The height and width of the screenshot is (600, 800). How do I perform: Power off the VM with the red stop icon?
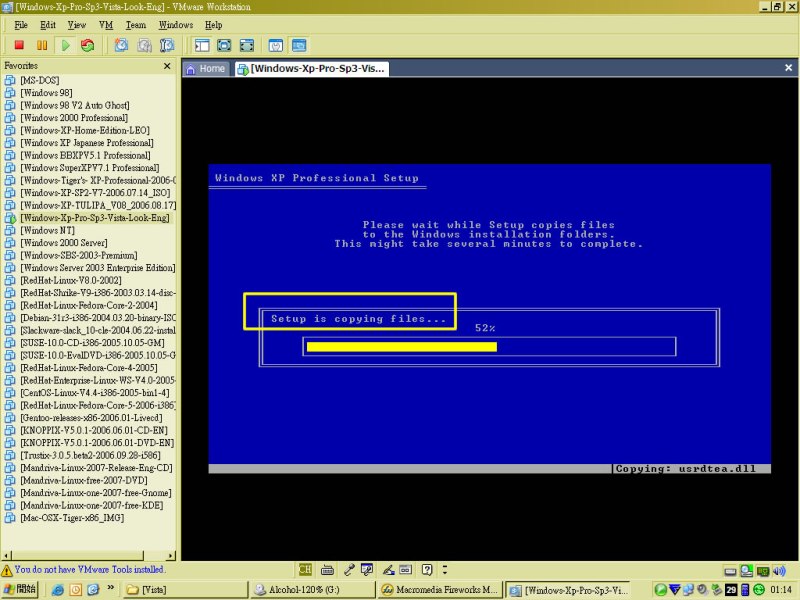(x=19, y=45)
